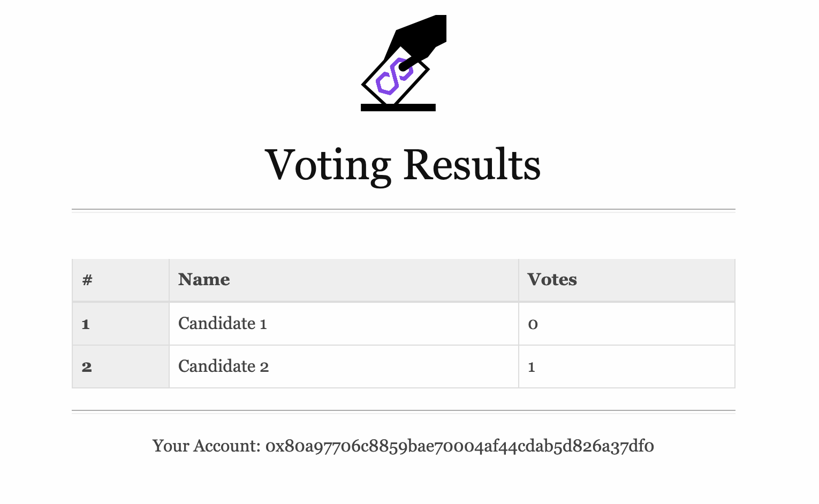Click the purple Polygon symbol on ballot
819x504 pixels.
tap(395, 76)
